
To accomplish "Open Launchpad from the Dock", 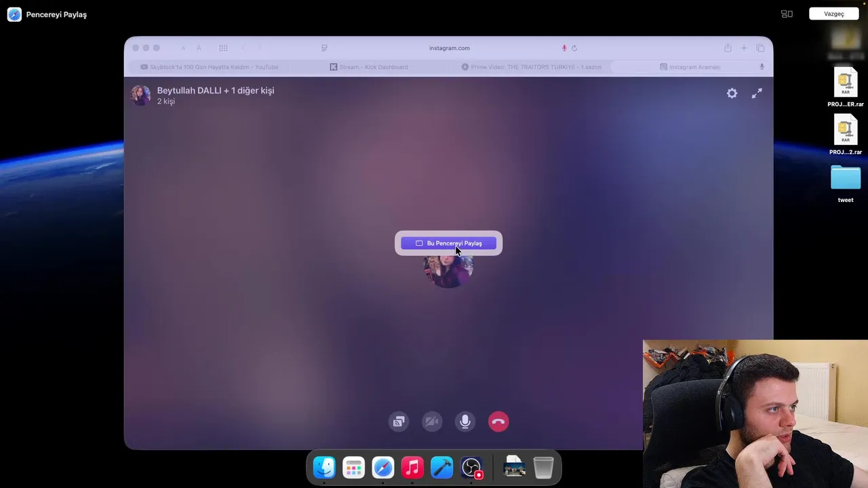I will [x=353, y=468].
